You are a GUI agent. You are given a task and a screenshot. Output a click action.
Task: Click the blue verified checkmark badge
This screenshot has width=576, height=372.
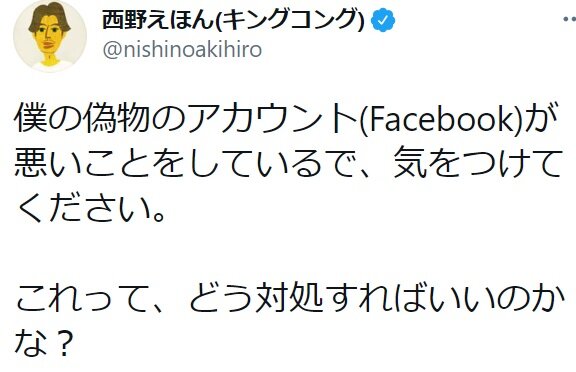point(383,20)
